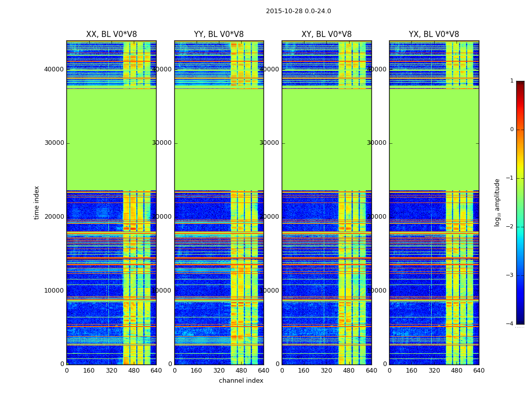Click the YY, BL V0*V8 subplot title
This screenshot has width=532, height=405.
pyautogui.click(x=219, y=34)
